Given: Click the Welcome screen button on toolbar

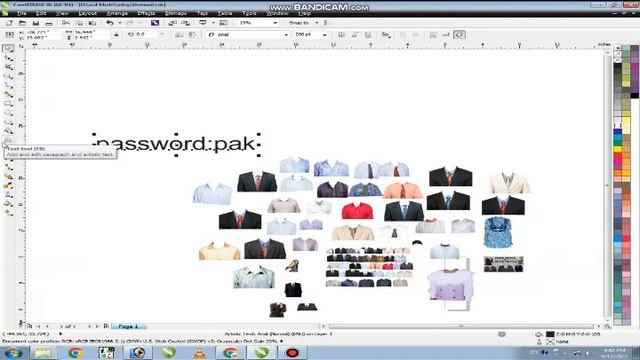Looking at the screenshot, I should pyautogui.click(x=223, y=23).
